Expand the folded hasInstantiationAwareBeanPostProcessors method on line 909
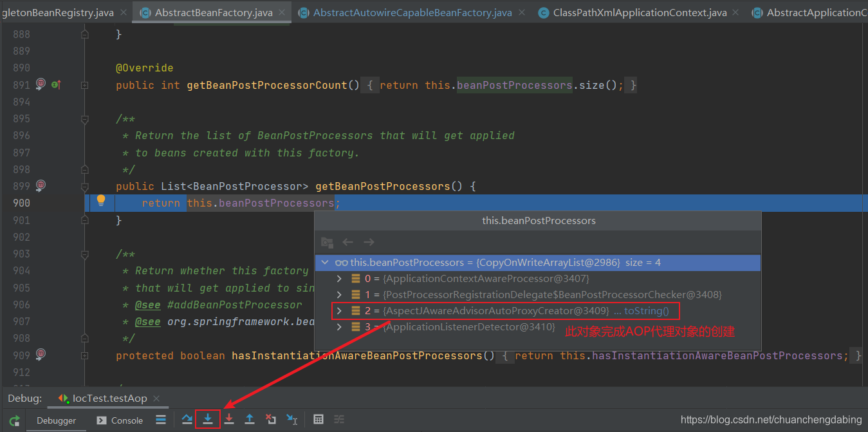 (x=85, y=355)
